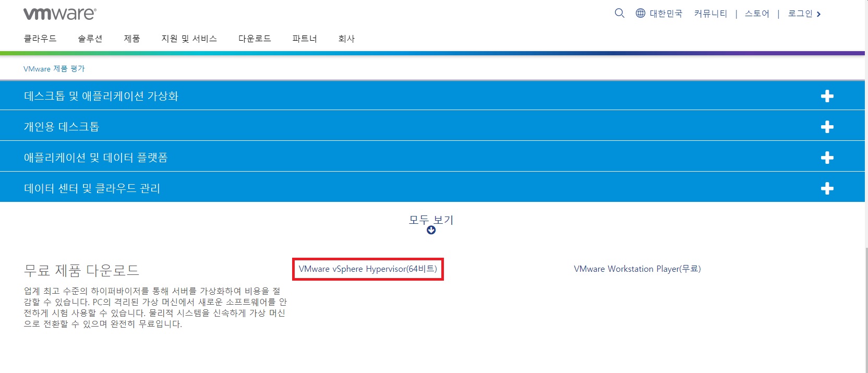Expand 개인용 데스크톱 using its plus icon
Image resolution: width=868 pixels, height=373 pixels.
[x=827, y=127]
